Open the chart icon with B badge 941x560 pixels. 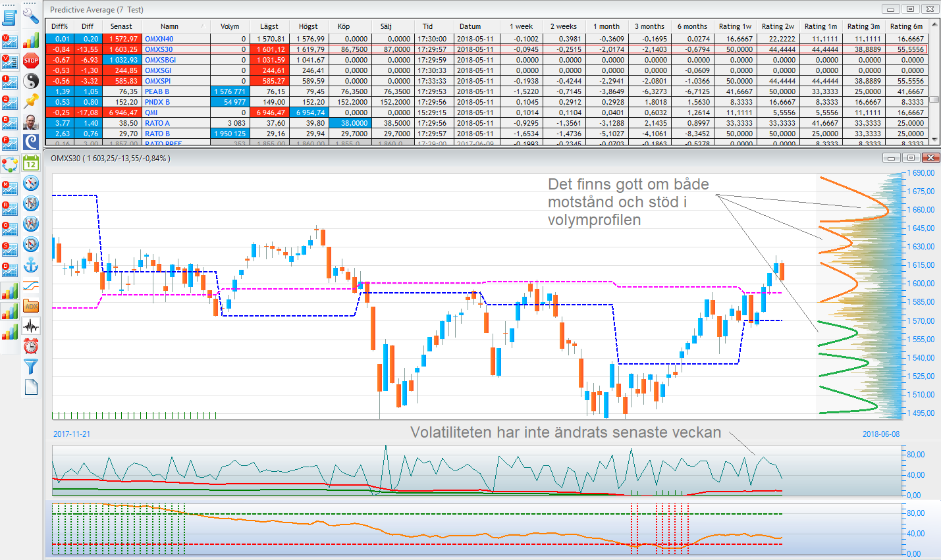click(10, 122)
